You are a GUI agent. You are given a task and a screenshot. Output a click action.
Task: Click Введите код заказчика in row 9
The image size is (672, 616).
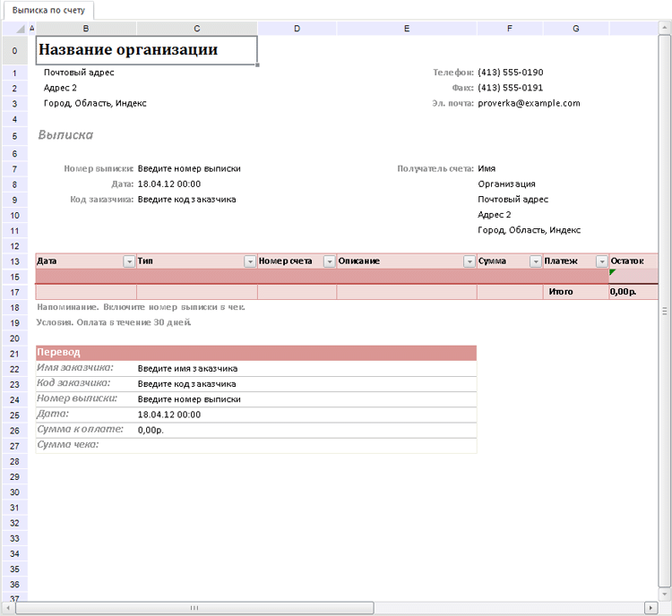pos(187,200)
